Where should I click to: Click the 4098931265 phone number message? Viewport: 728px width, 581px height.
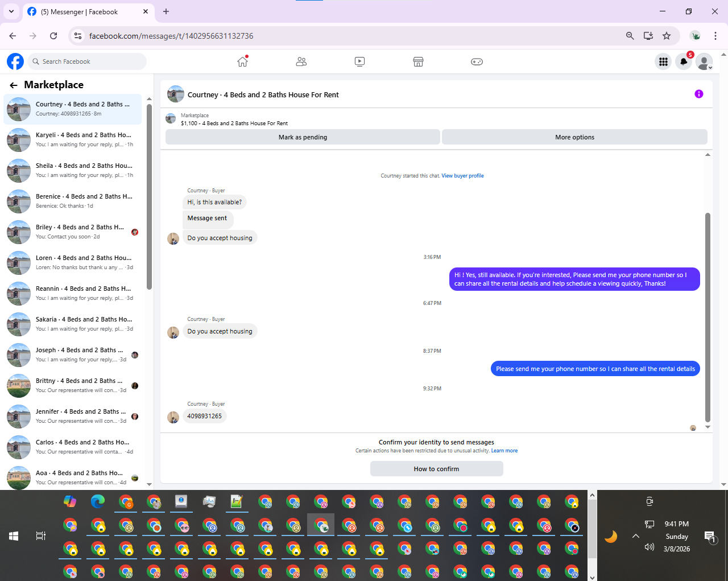point(205,416)
